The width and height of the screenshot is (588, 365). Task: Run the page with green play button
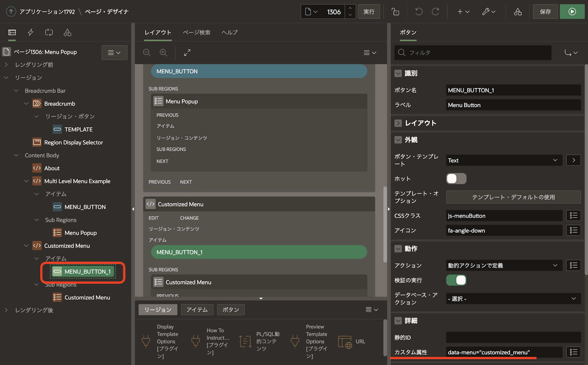pyautogui.click(x=572, y=12)
